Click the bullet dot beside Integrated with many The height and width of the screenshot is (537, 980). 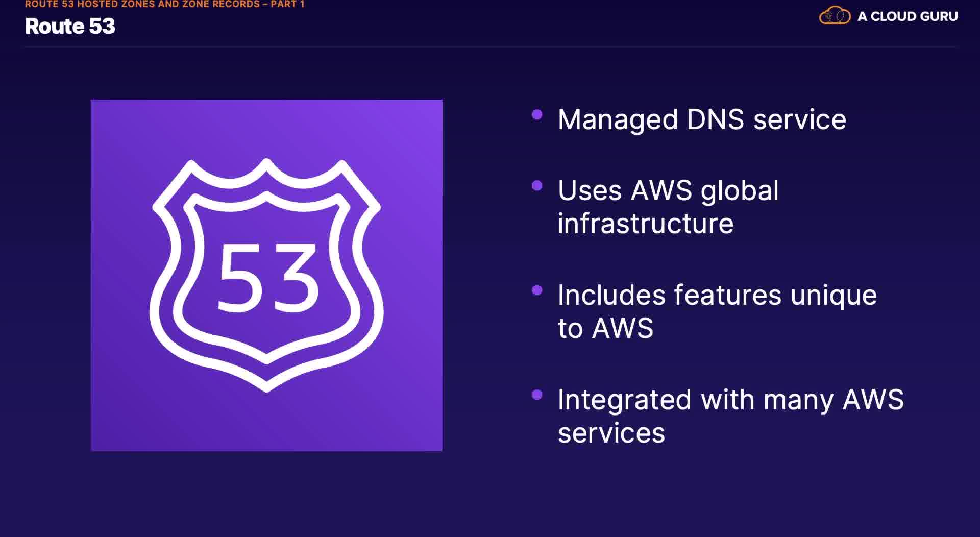[x=537, y=395]
